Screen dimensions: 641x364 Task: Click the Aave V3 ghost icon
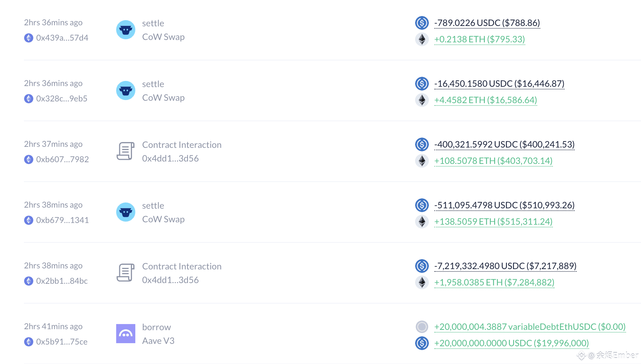(125, 334)
